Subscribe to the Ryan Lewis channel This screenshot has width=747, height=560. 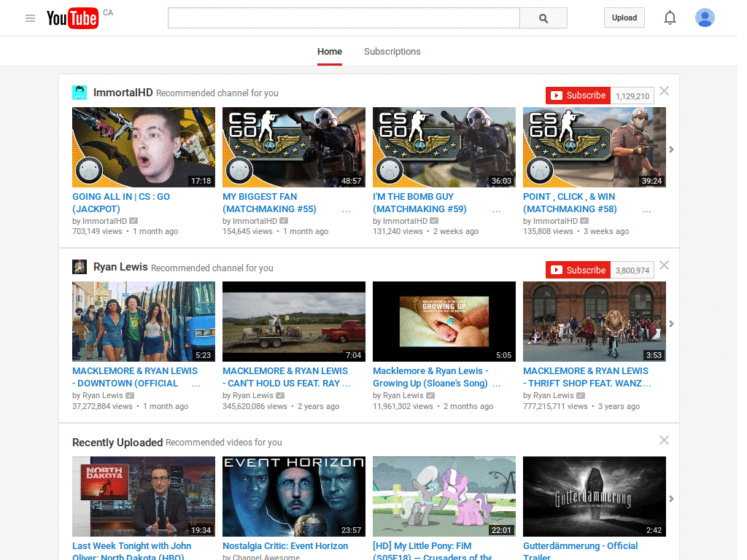click(578, 270)
